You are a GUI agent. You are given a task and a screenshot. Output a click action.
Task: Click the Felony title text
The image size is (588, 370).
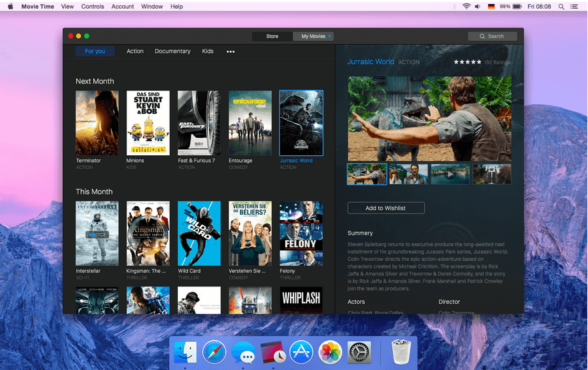(287, 271)
